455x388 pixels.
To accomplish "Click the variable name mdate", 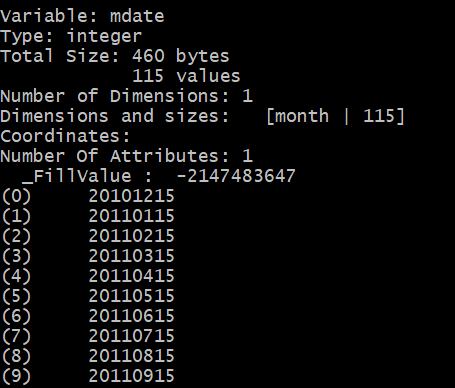I will click(x=137, y=16).
